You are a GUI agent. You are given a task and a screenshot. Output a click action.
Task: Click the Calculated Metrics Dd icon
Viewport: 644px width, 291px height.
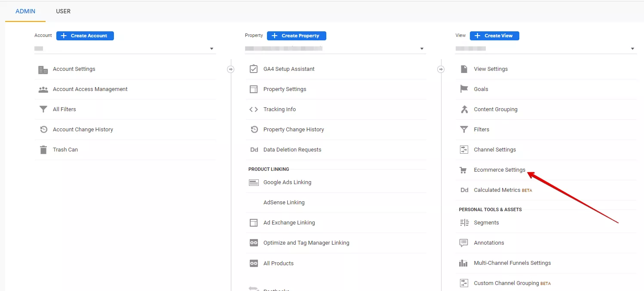coord(464,190)
